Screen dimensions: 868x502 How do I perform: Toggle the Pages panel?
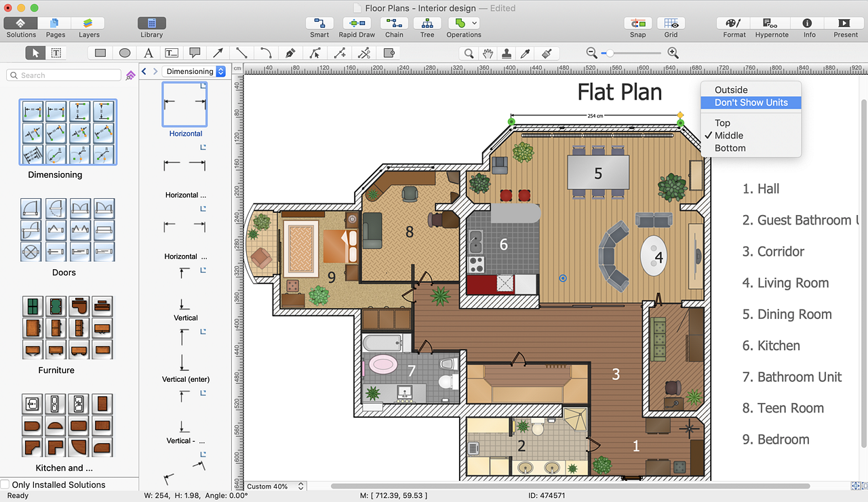56,27
